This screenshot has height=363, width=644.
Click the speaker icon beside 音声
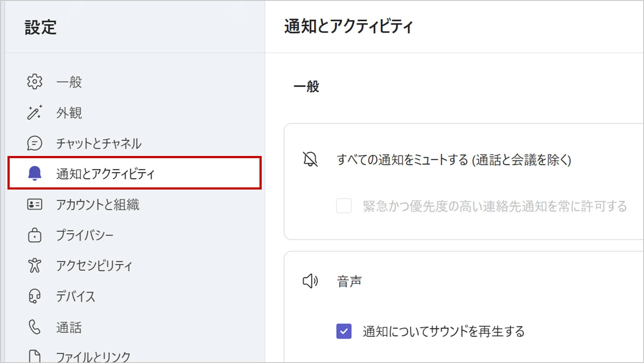(310, 281)
